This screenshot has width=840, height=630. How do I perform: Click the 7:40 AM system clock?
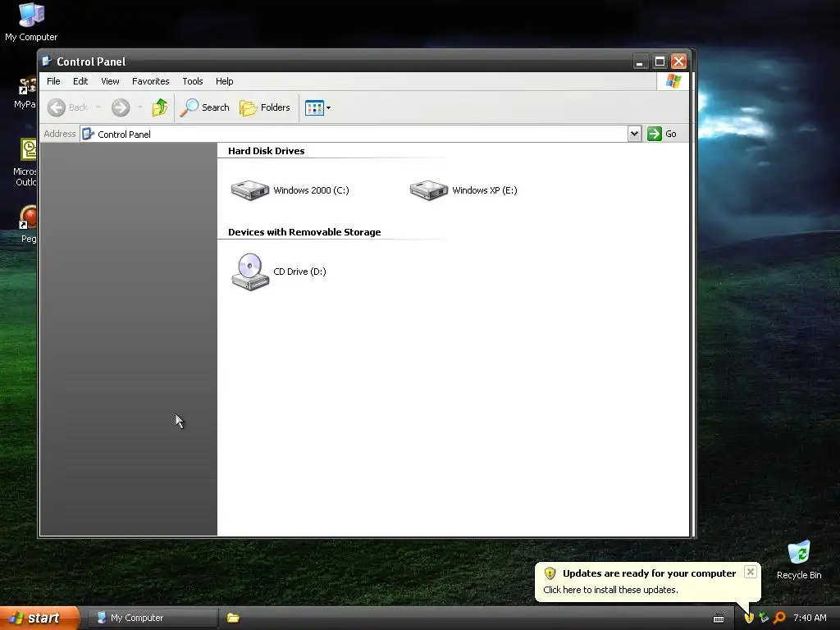click(810, 619)
